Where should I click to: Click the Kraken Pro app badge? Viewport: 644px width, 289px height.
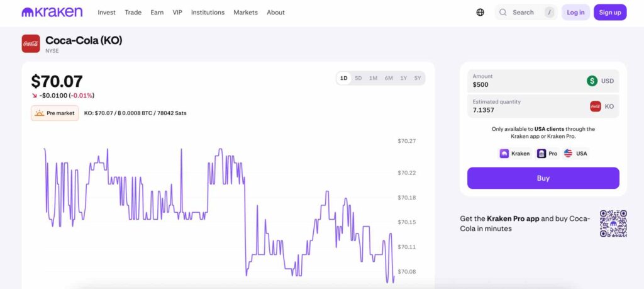click(547, 154)
